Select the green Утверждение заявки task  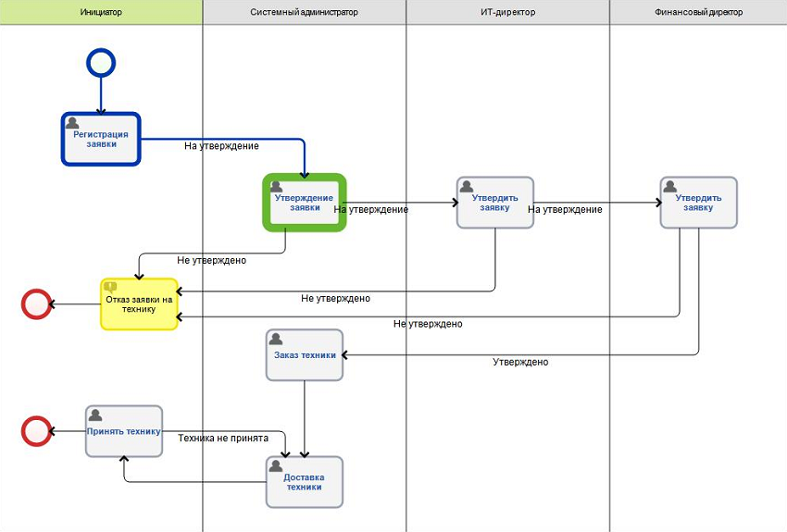tap(305, 203)
